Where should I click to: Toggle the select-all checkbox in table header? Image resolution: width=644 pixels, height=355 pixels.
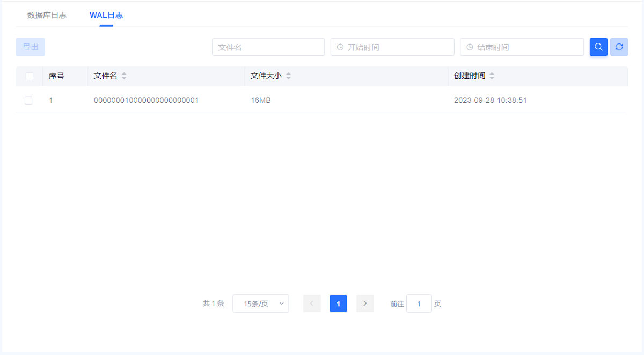pyautogui.click(x=30, y=76)
